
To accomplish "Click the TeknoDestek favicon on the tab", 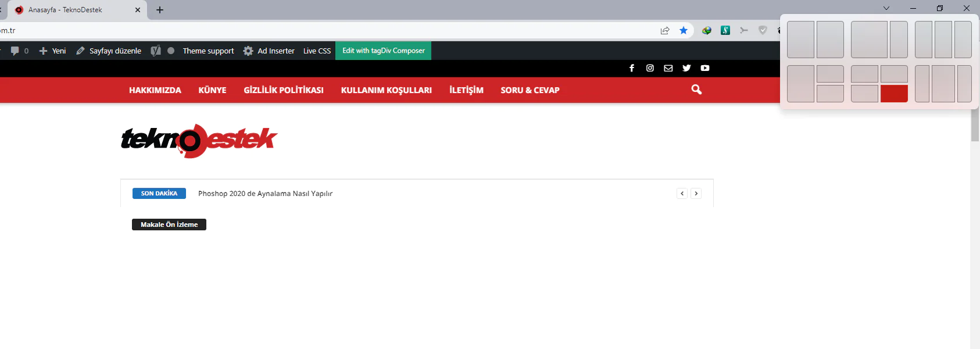I will coord(19,10).
